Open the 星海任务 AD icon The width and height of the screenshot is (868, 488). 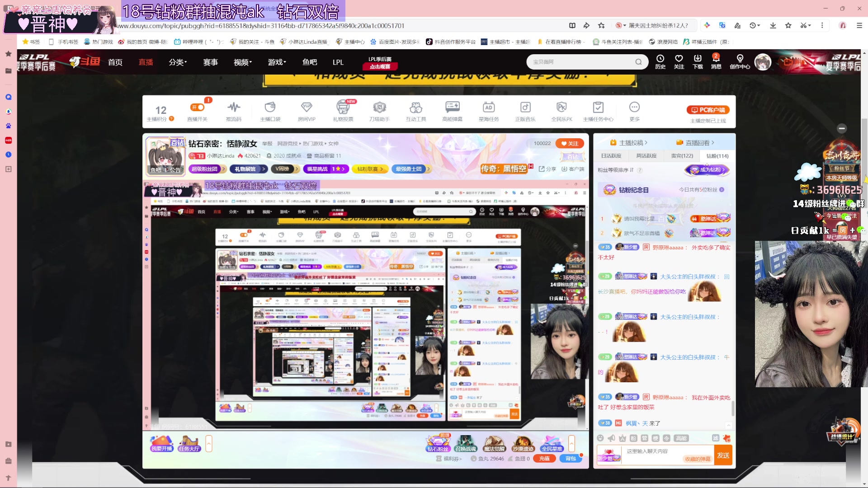[x=489, y=111]
